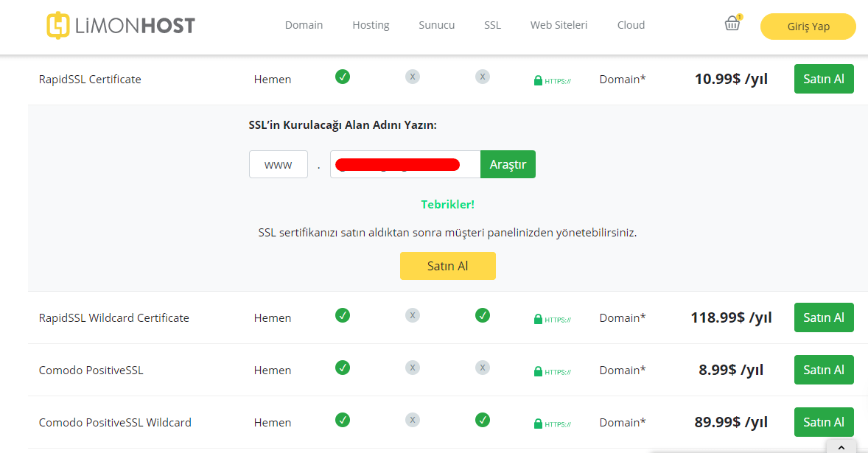
Task: Click the green Araştır search button
Action: click(x=508, y=164)
